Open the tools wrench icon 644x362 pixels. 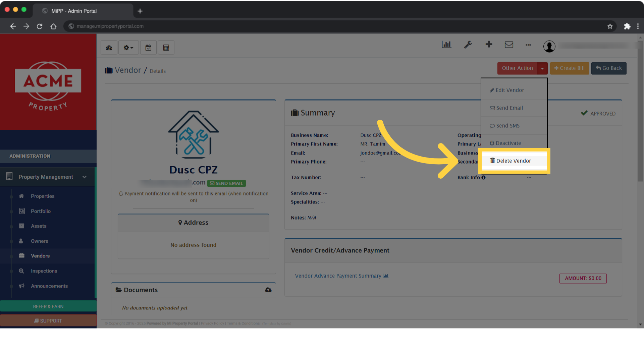[468, 45]
